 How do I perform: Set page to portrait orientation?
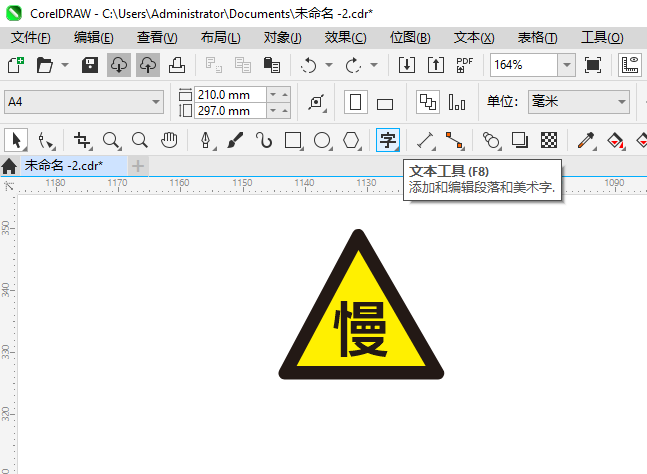point(356,102)
